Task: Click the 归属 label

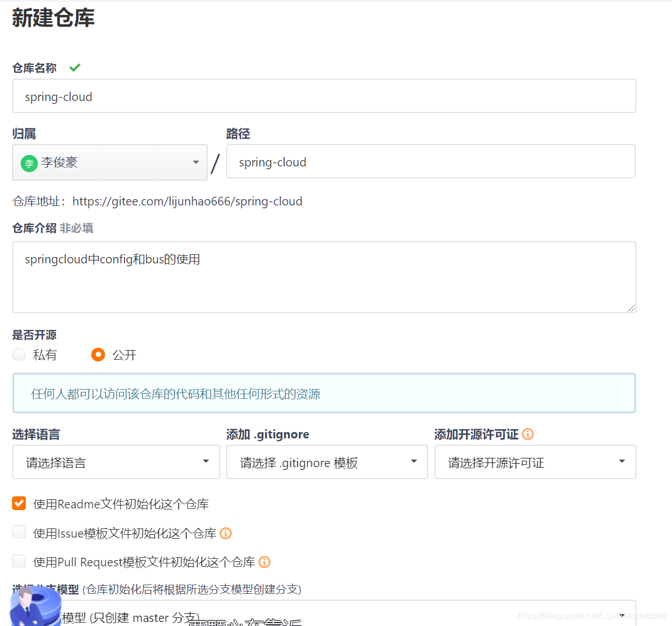Action: click(24, 134)
